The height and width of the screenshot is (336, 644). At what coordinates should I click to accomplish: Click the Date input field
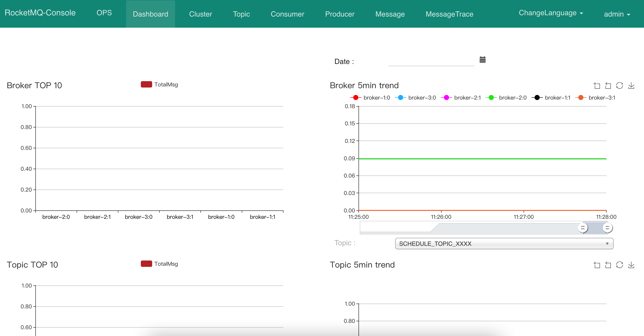[431, 61]
